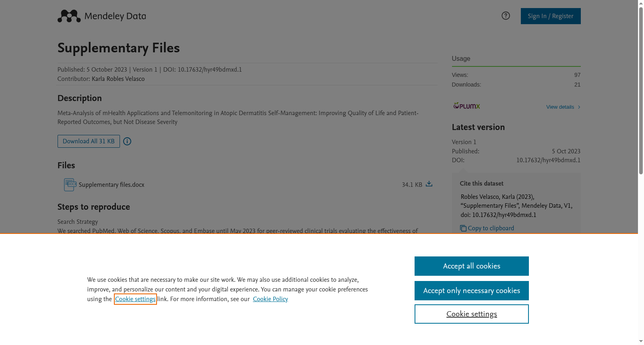
Task: Click the PlumX logo
Action: coord(466,106)
